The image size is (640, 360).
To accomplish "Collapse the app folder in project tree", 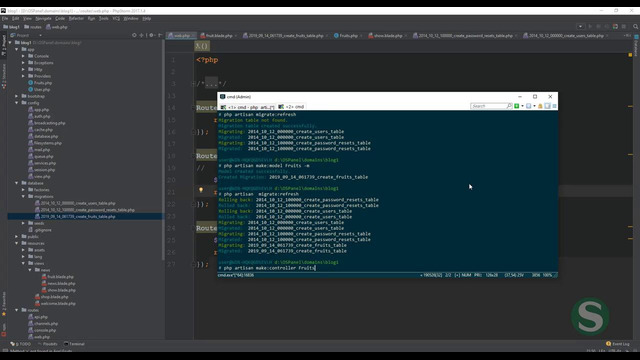I will (x=17, y=49).
